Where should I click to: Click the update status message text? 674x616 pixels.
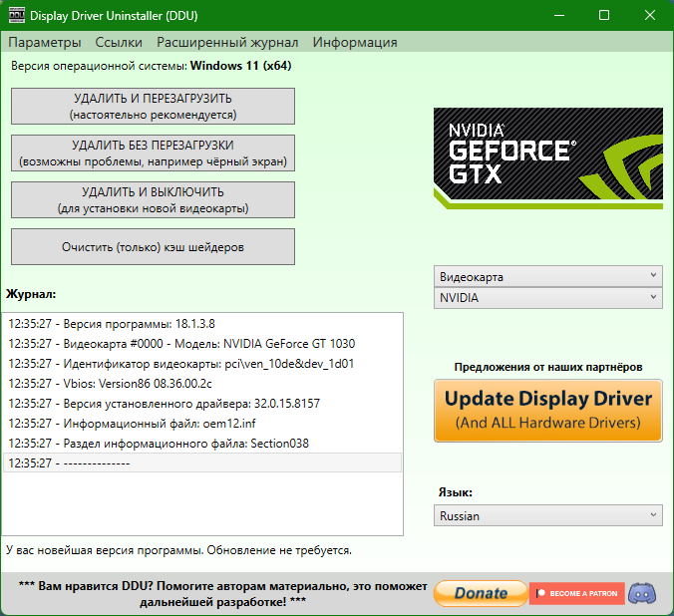tap(178, 550)
